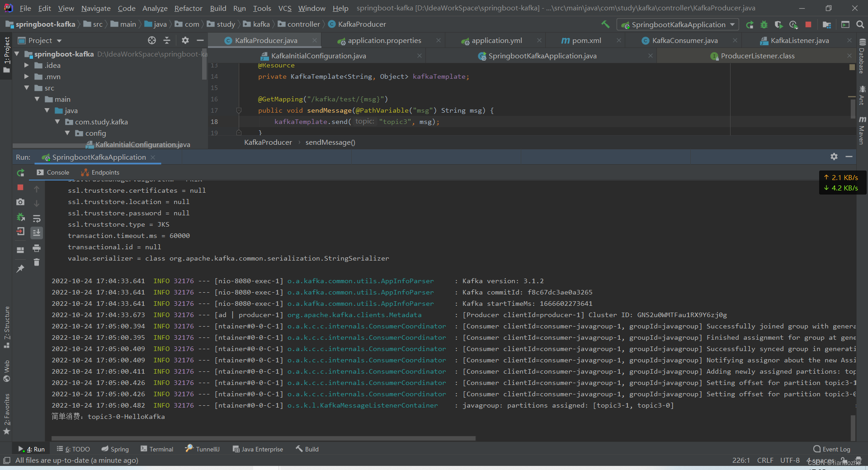
Task: Expand the .idea folder
Action: click(x=27, y=65)
